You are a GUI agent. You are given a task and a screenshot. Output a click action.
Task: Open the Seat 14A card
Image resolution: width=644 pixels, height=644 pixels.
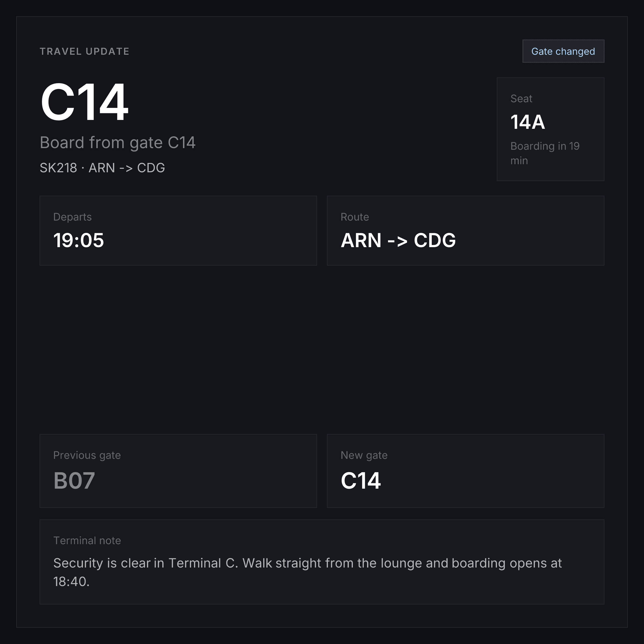click(550, 129)
